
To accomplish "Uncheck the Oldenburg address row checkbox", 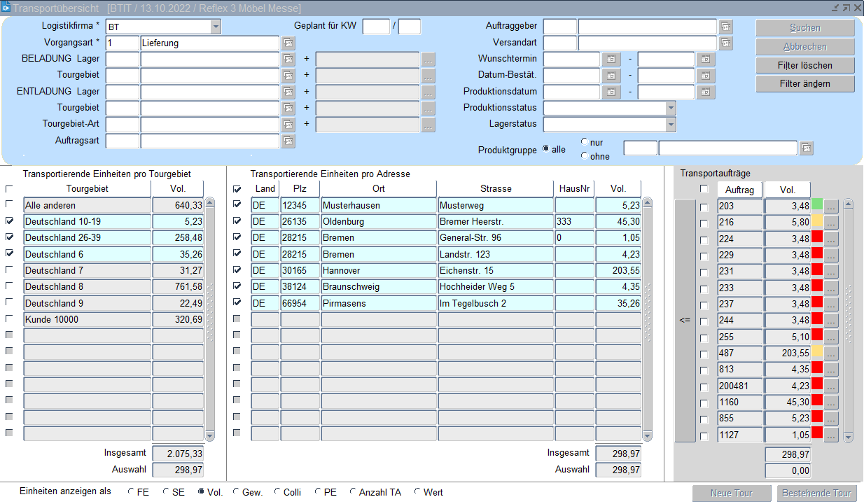I will pyautogui.click(x=237, y=221).
